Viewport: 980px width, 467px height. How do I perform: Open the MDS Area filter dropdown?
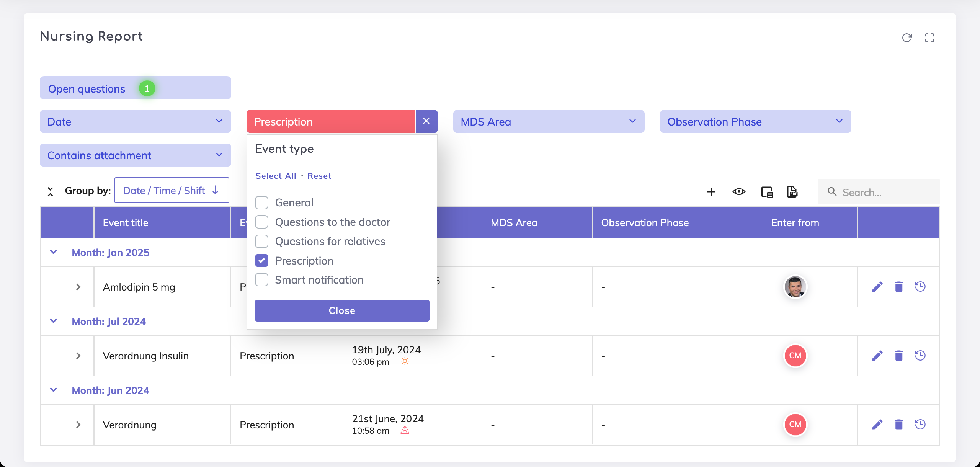point(548,121)
